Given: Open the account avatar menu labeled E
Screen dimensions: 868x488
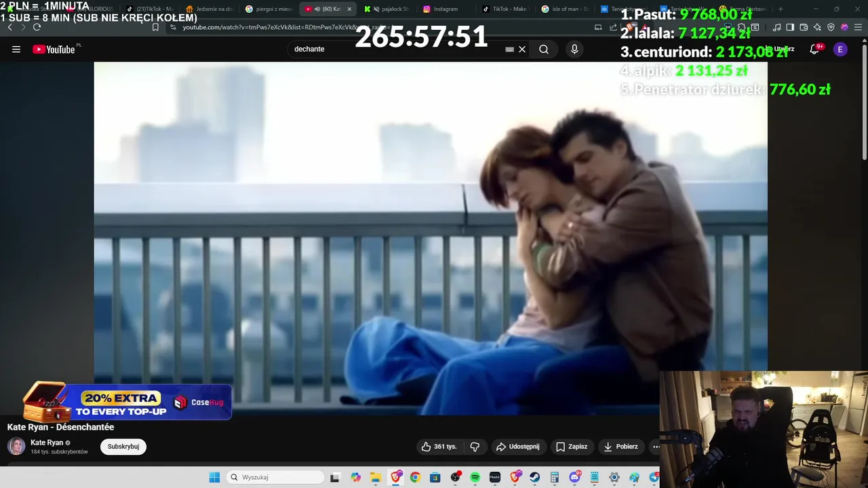Looking at the screenshot, I should point(840,49).
